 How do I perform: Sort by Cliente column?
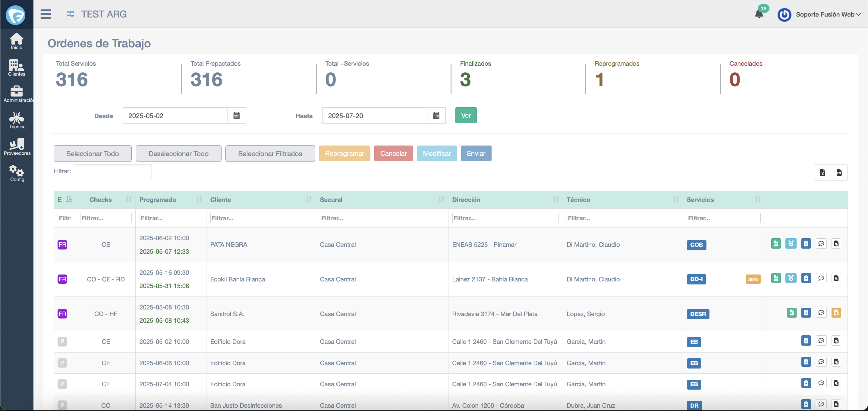[x=261, y=199]
